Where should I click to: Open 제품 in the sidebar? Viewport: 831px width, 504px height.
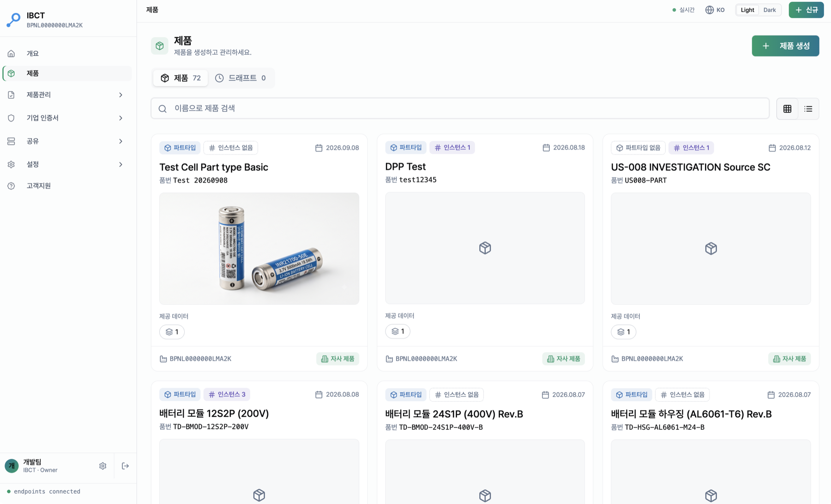[x=67, y=73]
